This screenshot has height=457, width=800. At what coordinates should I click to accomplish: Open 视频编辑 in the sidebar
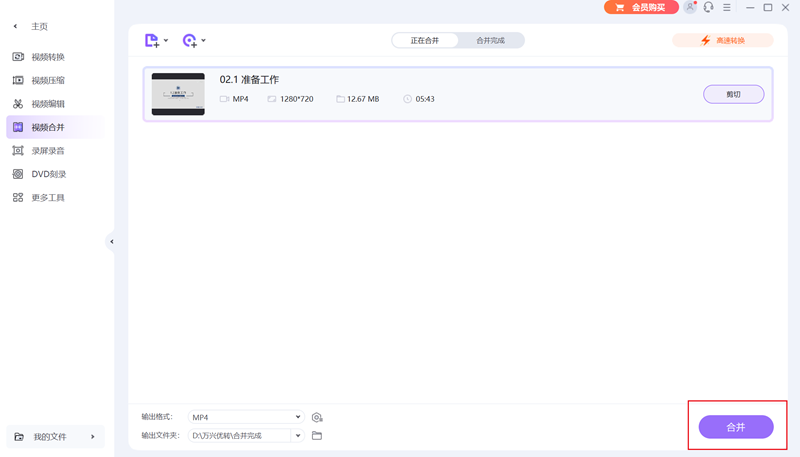pos(48,104)
